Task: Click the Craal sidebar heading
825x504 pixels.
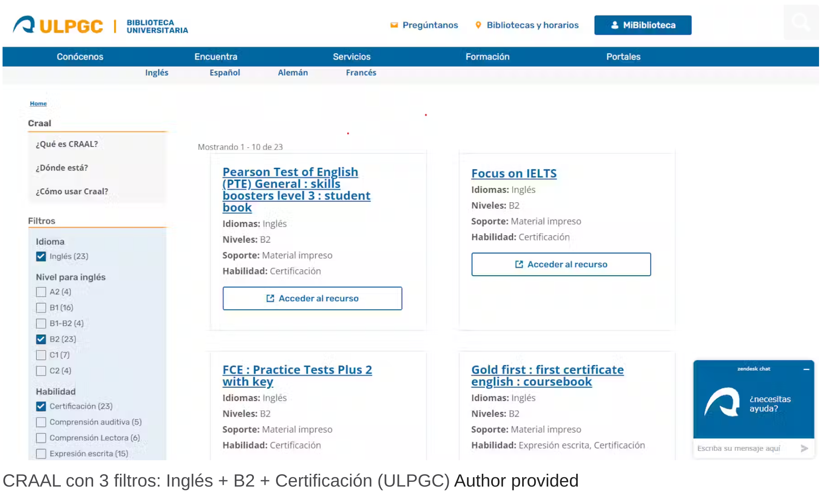Action: (x=40, y=123)
